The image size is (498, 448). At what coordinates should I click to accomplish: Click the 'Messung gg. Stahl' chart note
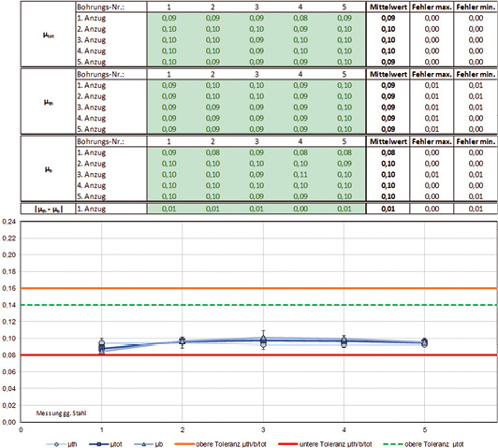pyautogui.click(x=61, y=413)
